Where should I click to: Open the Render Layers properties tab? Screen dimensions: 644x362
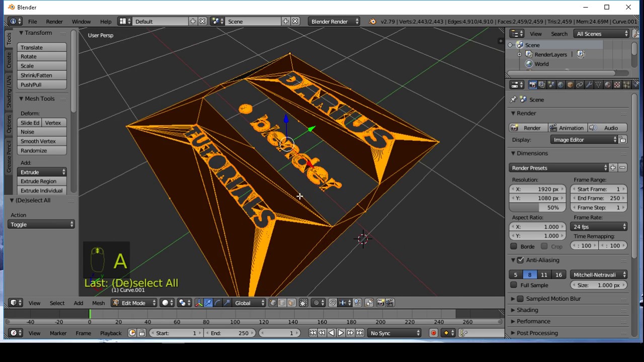[x=542, y=85]
